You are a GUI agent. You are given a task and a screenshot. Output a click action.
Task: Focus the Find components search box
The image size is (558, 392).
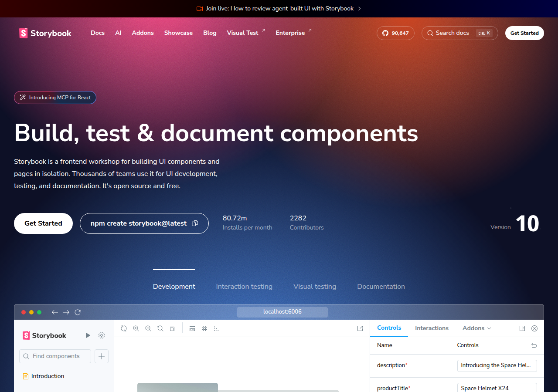55,356
